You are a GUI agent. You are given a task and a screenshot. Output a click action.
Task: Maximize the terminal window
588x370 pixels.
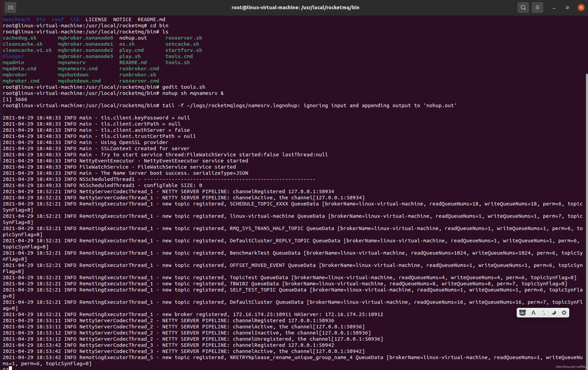coord(567,8)
